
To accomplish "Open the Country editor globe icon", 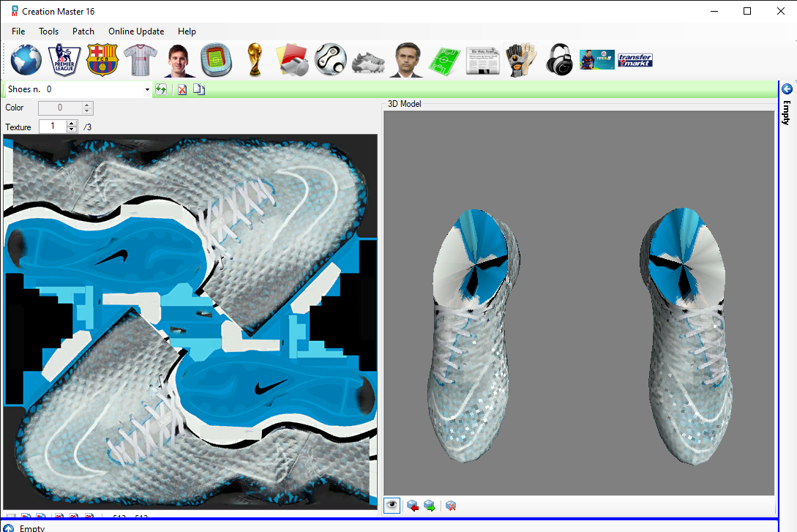I will click(x=26, y=60).
